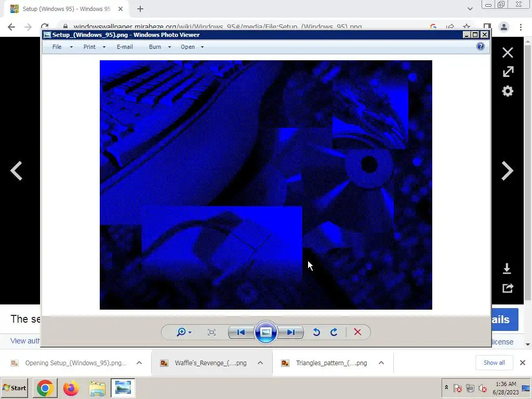Open Chrome from the taskbar
Viewport: 532px width, 399px height.
tap(45, 388)
